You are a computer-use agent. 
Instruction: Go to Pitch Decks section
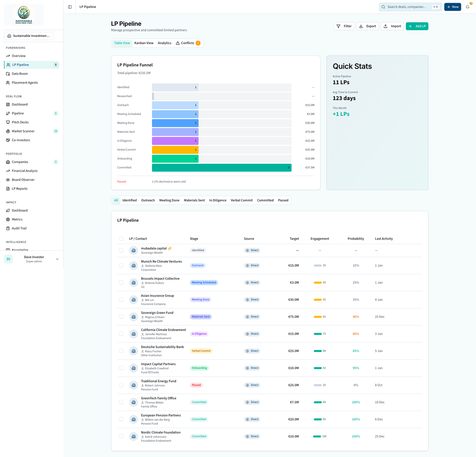[x=20, y=122]
